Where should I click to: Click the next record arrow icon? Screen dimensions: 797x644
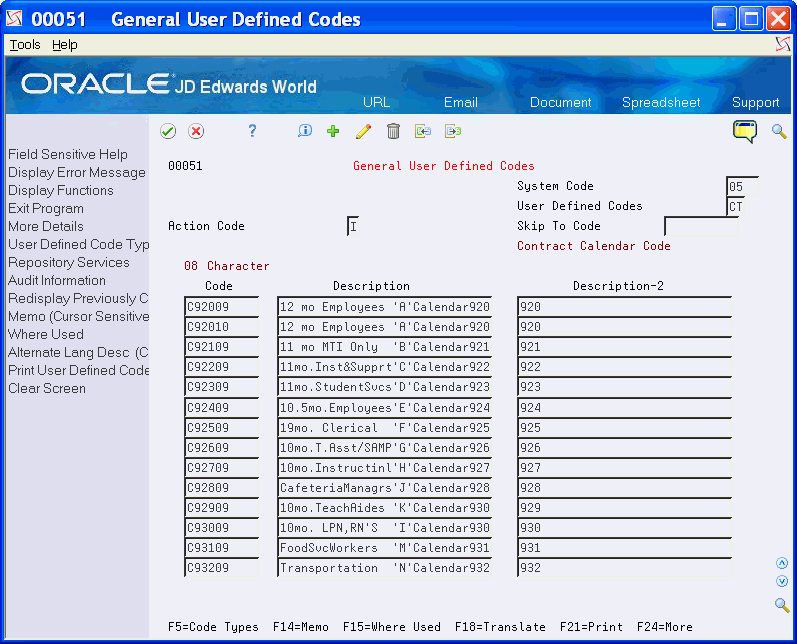(x=452, y=131)
